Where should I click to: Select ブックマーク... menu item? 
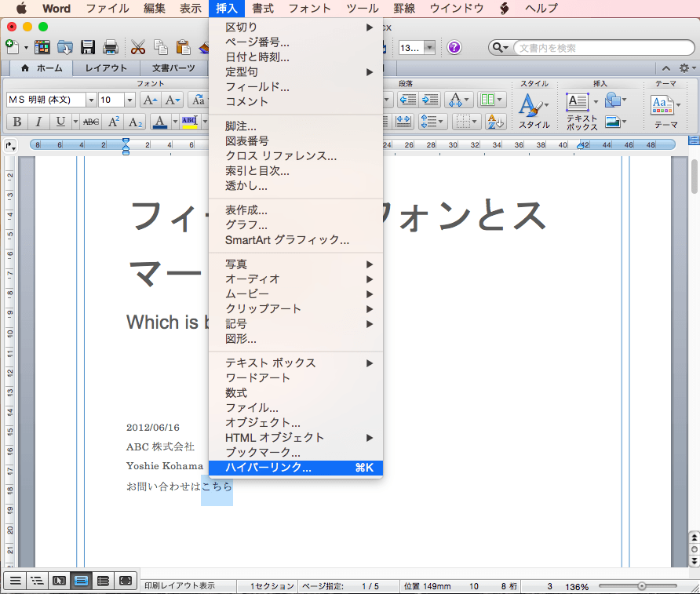[x=296, y=453]
